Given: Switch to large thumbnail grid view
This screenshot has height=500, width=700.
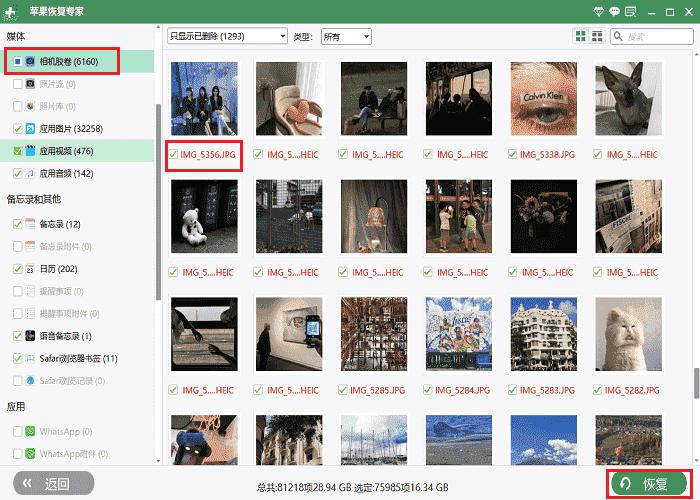Looking at the screenshot, I should [x=580, y=36].
